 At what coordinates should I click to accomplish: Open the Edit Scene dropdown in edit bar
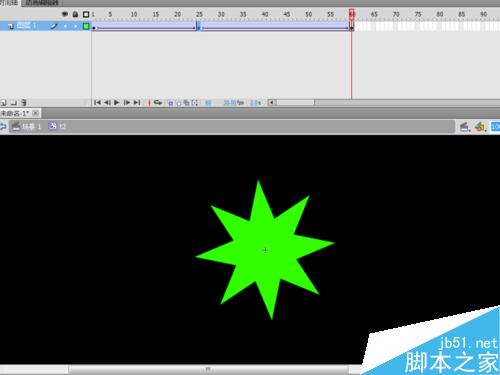coord(465,127)
